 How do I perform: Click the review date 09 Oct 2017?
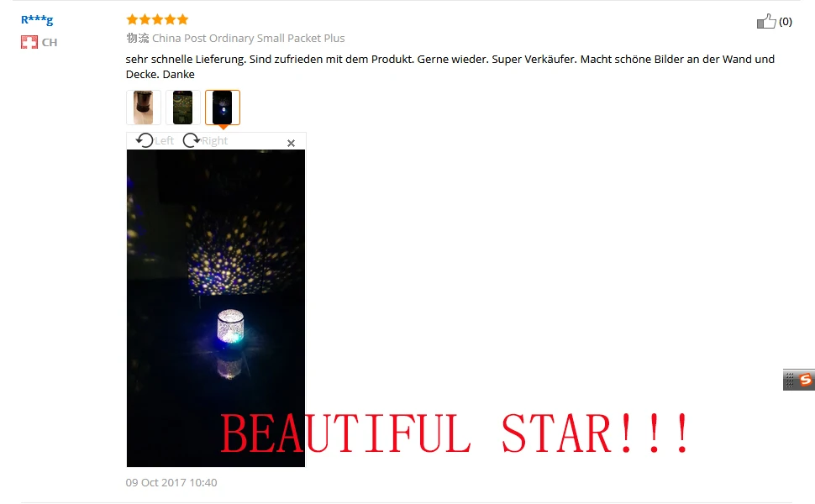tap(171, 482)
